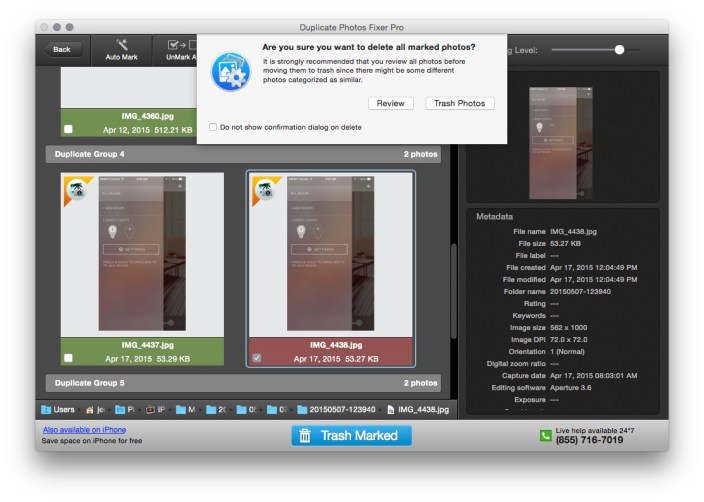Click the matching level slider knob

tap(620, 49)
